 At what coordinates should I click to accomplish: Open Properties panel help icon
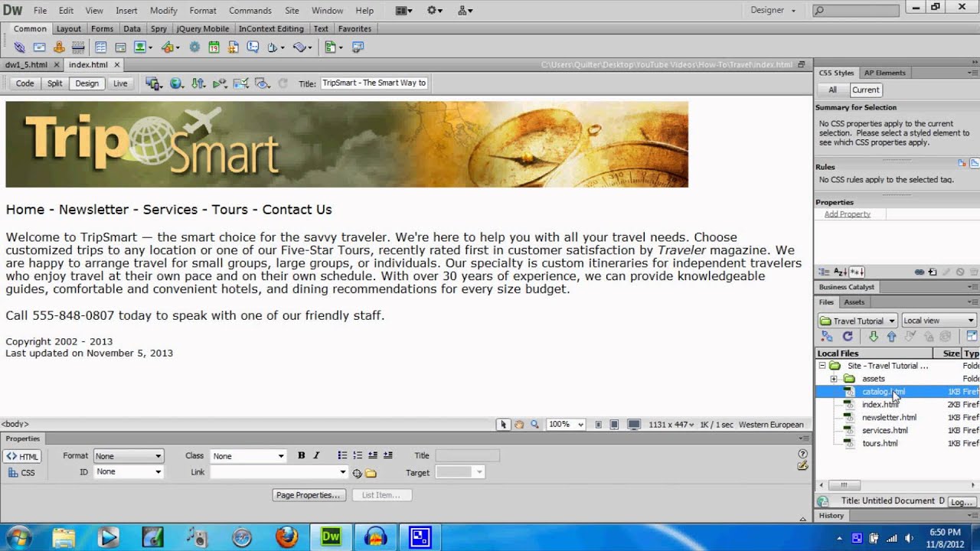[802, 454]
